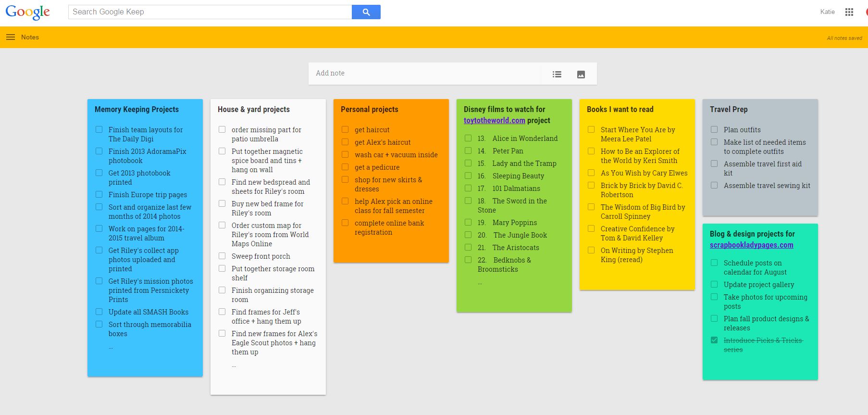Check 'Assemble travel sewing kit'
This screenshot has width=868, height=415.
point(714,185)
